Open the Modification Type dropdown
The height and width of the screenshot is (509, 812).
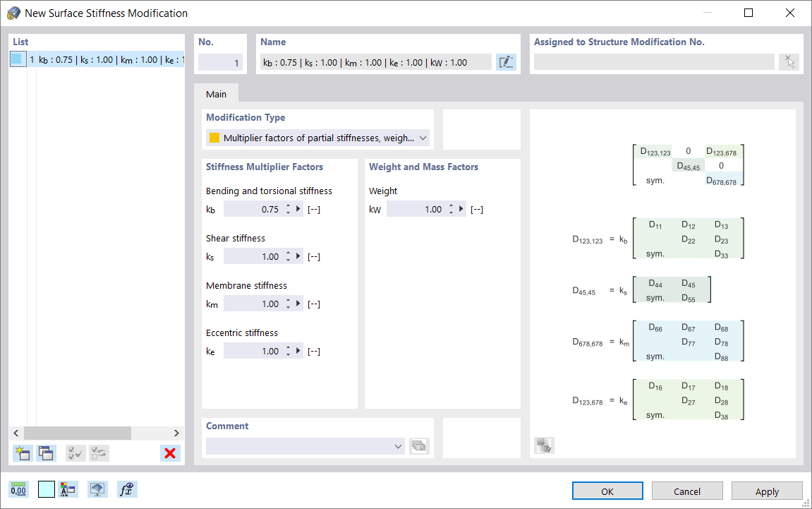click(422, 137)
